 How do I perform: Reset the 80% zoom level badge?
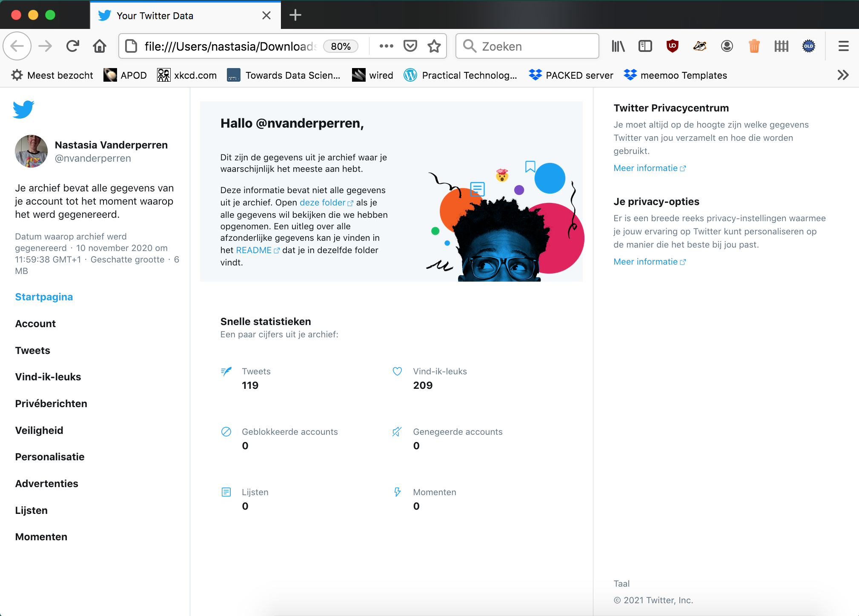(x=341, y=46)
